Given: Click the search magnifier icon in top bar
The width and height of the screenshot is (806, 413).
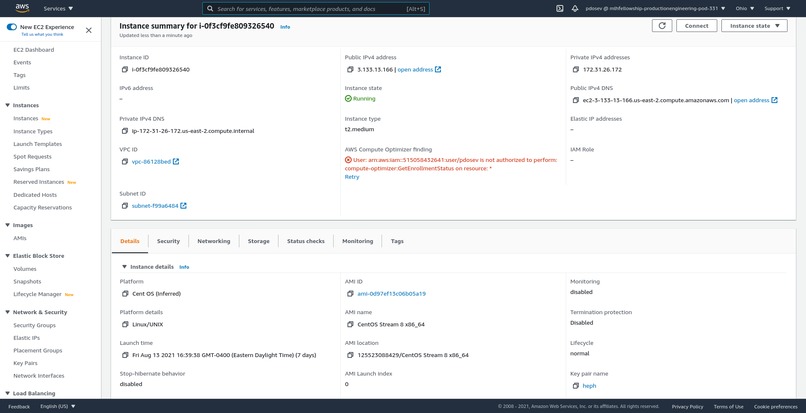Looking at the screenshot, I should (x=210, y=9).
